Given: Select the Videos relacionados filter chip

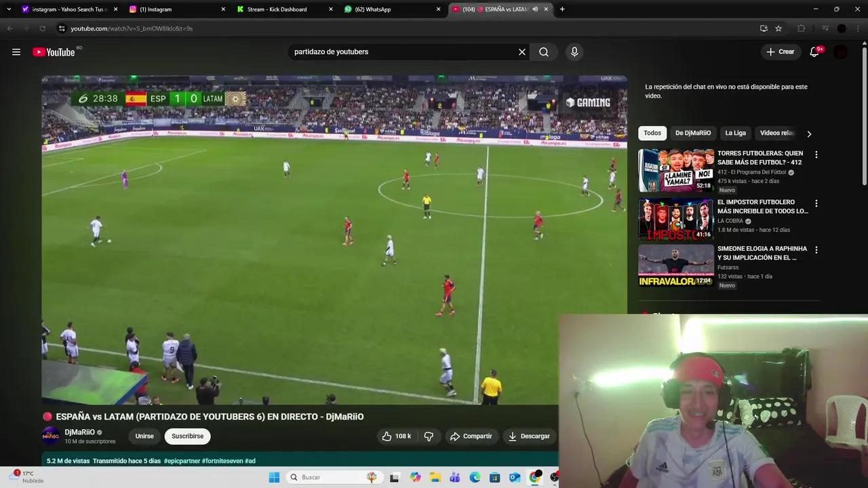Looking at the screenshot, I should click(x=777, y=134).
